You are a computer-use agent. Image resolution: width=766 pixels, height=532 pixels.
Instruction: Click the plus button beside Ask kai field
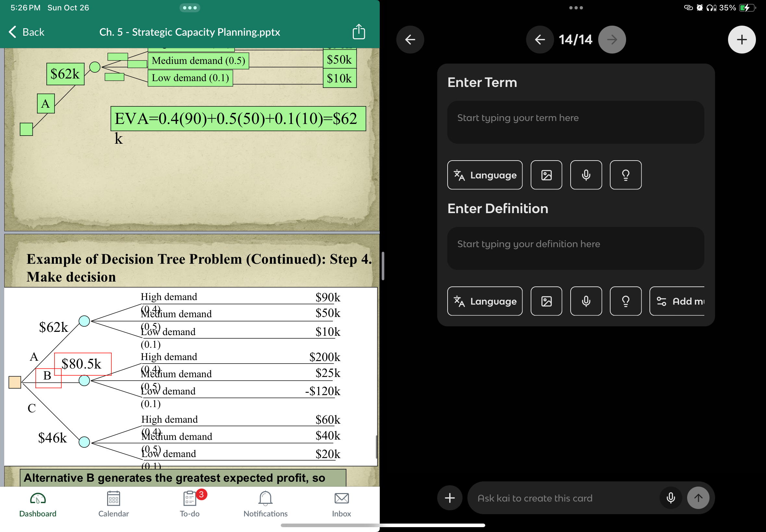point(450,498)
